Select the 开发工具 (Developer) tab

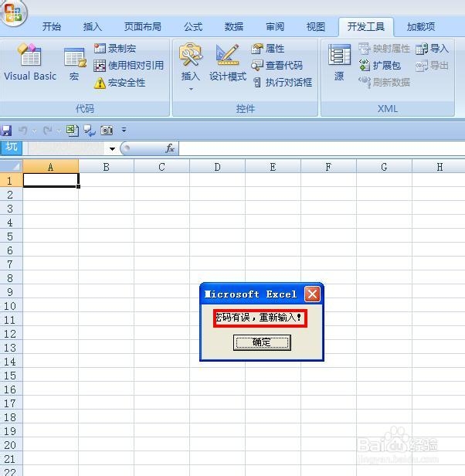point(366,27)
